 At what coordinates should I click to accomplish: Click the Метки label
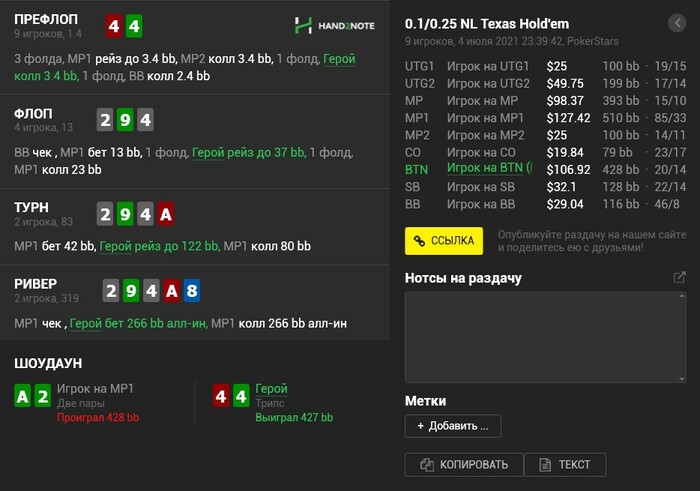tap(425, 401)
